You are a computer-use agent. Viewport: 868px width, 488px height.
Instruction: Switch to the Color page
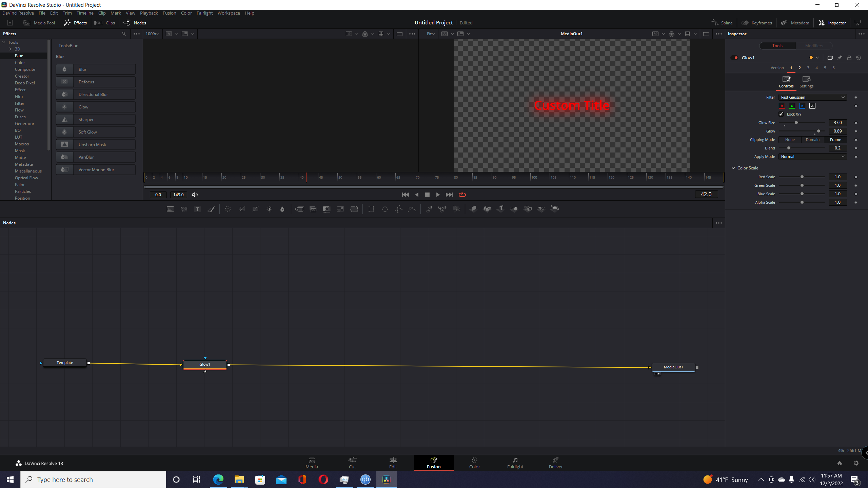tap(474, 463)
